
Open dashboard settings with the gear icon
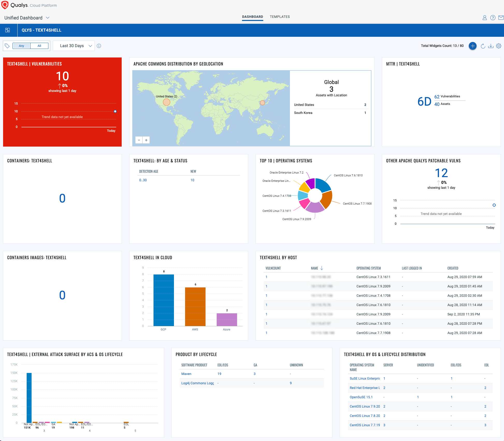pos(499,46)
